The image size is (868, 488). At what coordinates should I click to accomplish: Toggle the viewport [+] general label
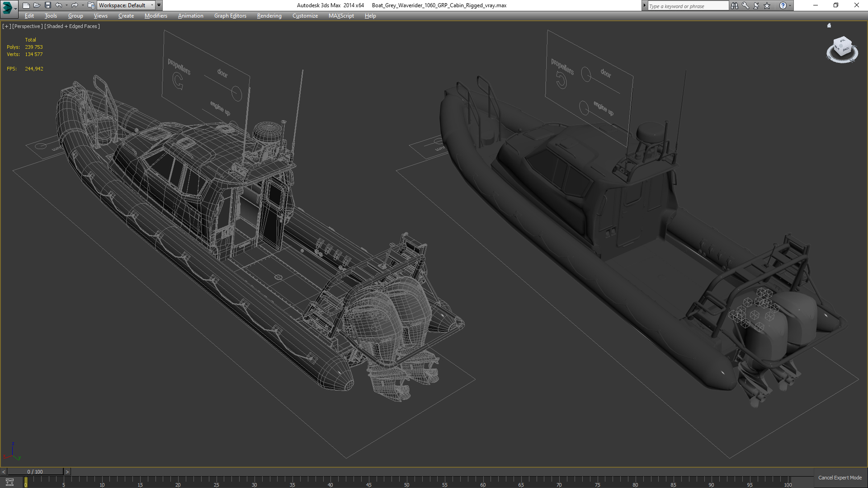tap(6, 26)
